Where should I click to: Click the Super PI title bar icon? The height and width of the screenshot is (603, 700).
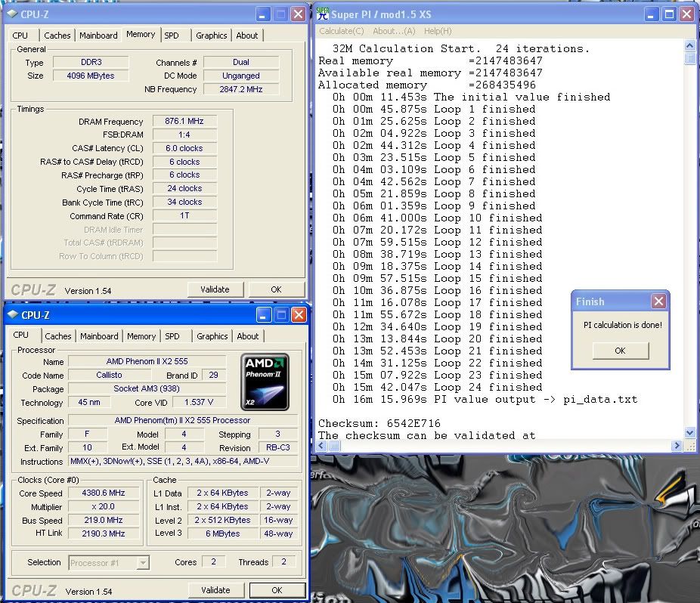[324, 14]
